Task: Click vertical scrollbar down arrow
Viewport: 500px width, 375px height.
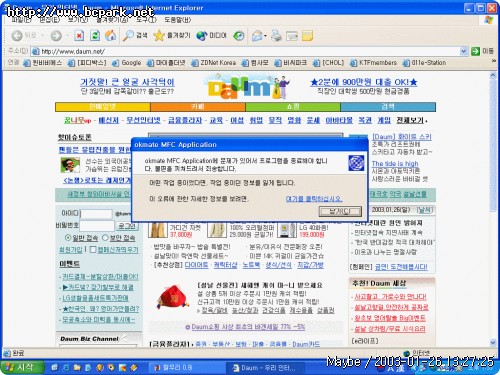Action: (493, 342)
